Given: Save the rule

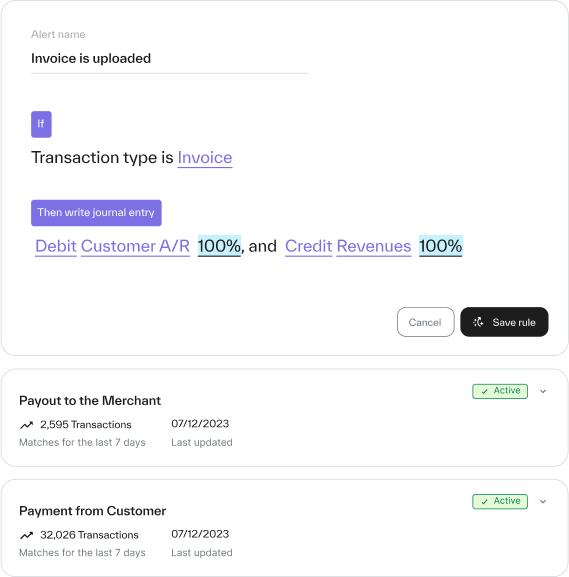Looking at the screenshot, I should pyautogui.click(x=504, y=322).
